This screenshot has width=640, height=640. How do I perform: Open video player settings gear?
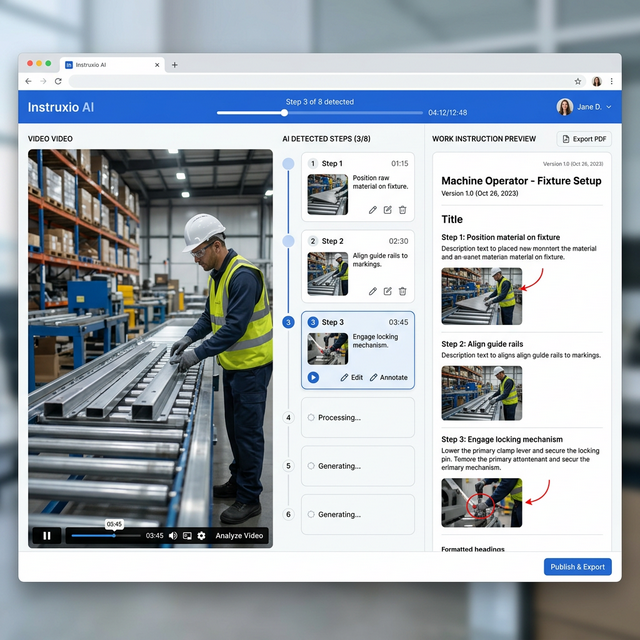pos(201,536)
